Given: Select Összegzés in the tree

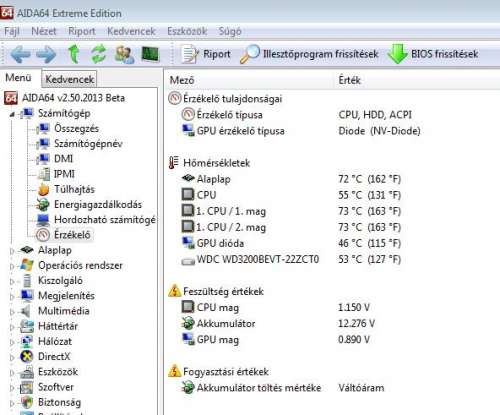Looking at the screenshot, I should 68,128.
